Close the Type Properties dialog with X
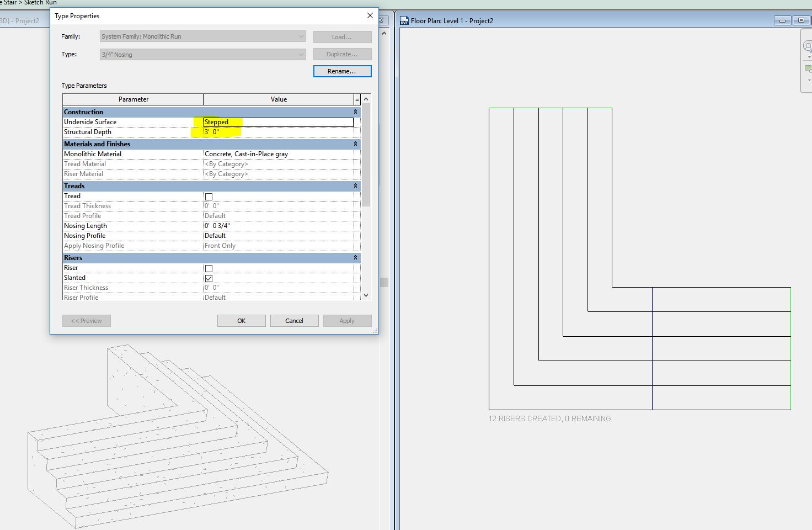This screenshot has height=530, width=812. click(370, 16)
